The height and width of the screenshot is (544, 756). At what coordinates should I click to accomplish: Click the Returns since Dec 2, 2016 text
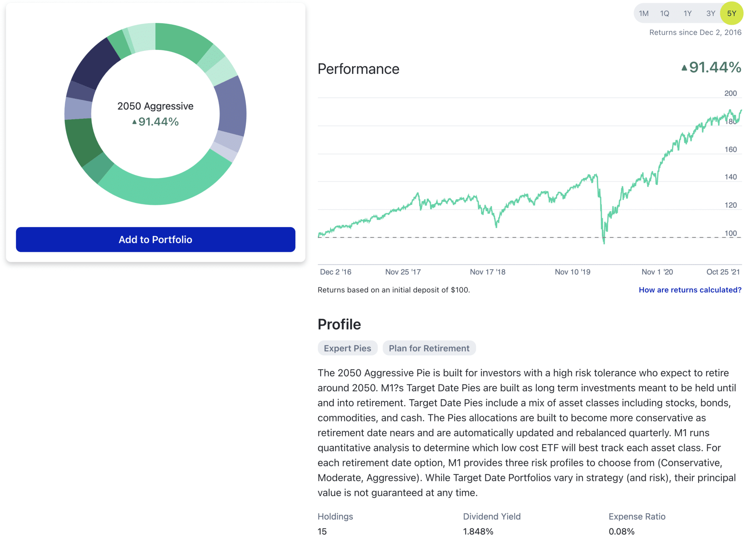[695, 32]
